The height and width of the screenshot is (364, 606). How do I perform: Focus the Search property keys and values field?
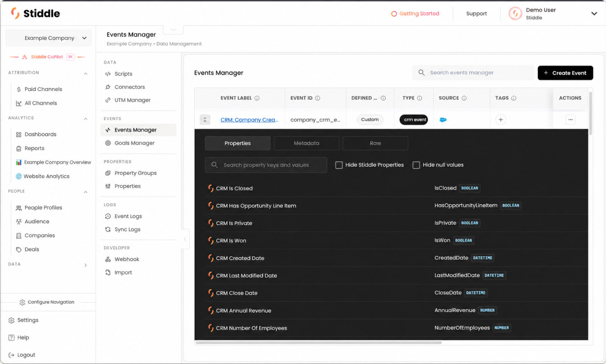click(266, 165)
